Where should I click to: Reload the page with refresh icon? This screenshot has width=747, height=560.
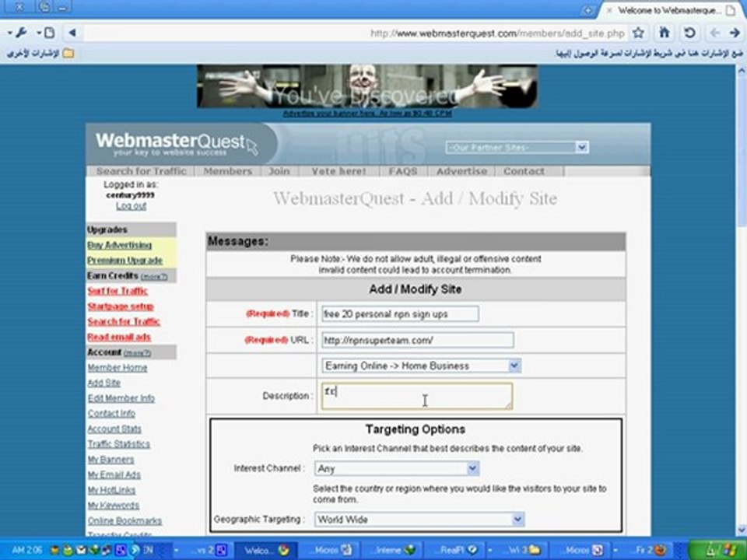pyautogui.click(x=689, y=33)
